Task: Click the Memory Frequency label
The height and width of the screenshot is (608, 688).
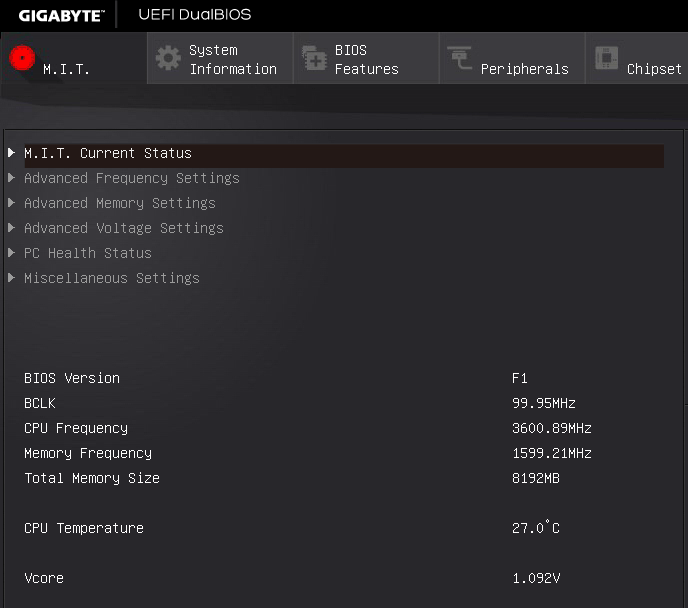Action: 88,453
